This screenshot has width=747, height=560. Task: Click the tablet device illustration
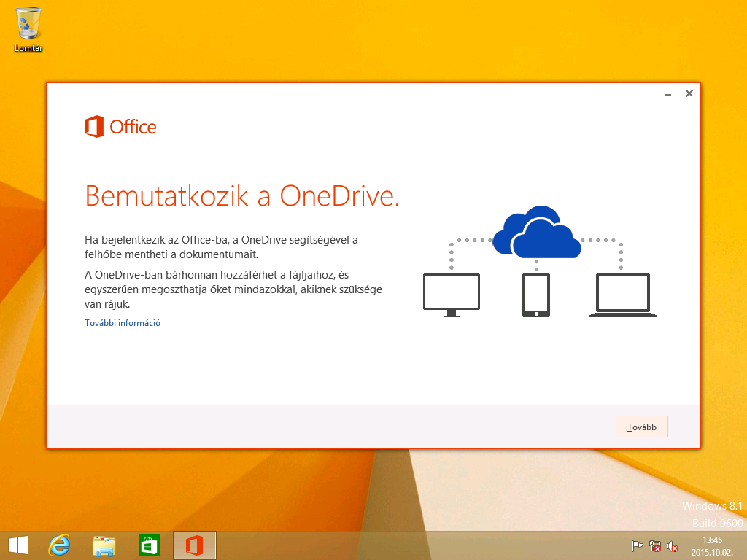pos(536,295)
